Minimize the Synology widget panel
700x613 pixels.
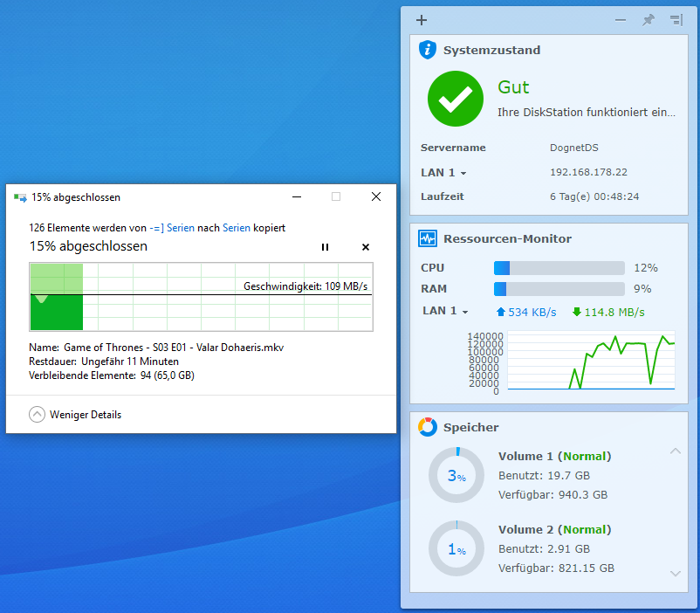620,20
